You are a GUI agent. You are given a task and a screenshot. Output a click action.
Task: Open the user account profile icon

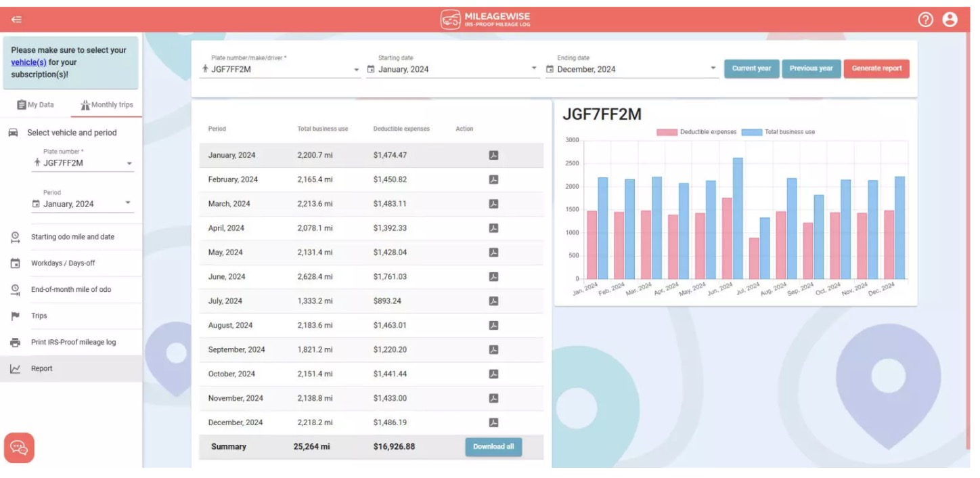tap(950, 20)
